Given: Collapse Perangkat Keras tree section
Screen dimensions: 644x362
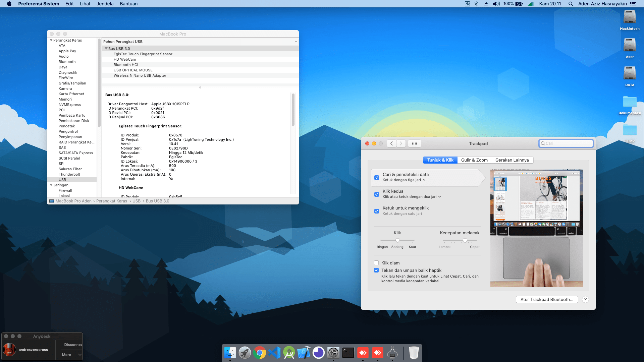Looking at the screenshot, I should tap(51, 40).
